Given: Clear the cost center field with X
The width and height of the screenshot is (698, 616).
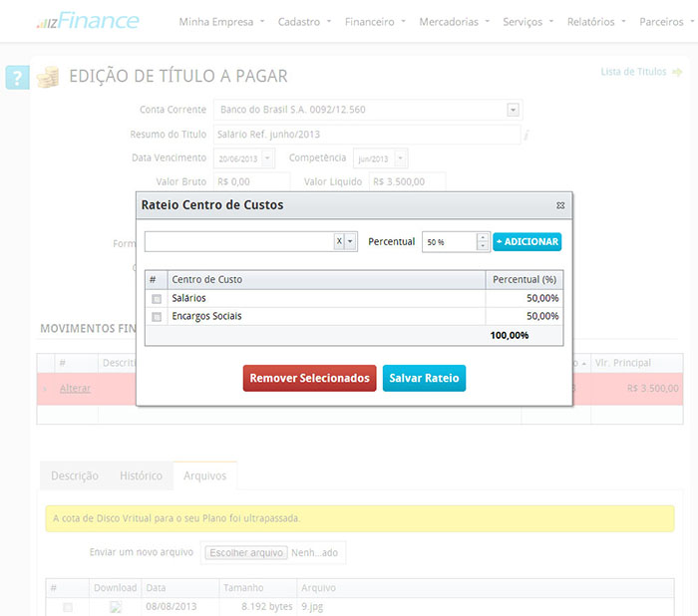Looking at the screenshot, I should click(x=339, y=241).
